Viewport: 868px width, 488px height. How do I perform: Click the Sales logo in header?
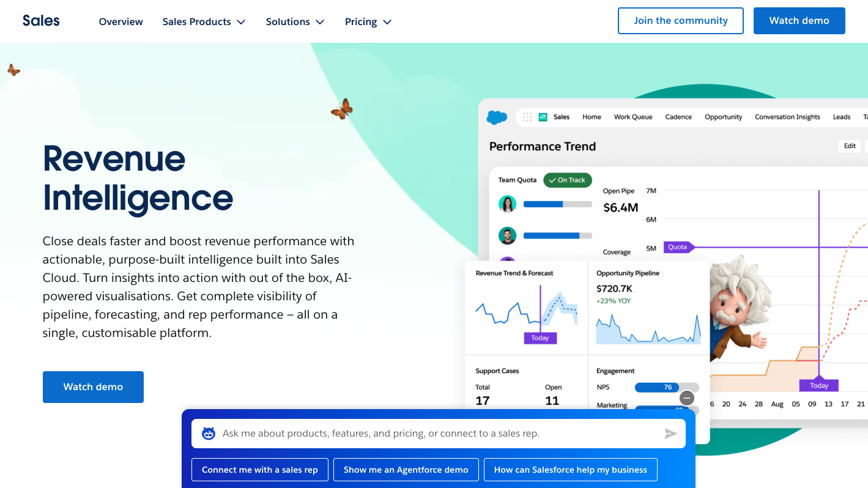coord(41,21)
